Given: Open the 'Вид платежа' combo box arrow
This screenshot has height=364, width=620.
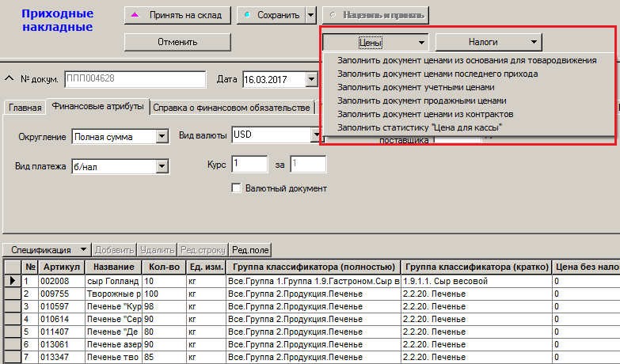Looking at the screenshot, I should (162, 166).
